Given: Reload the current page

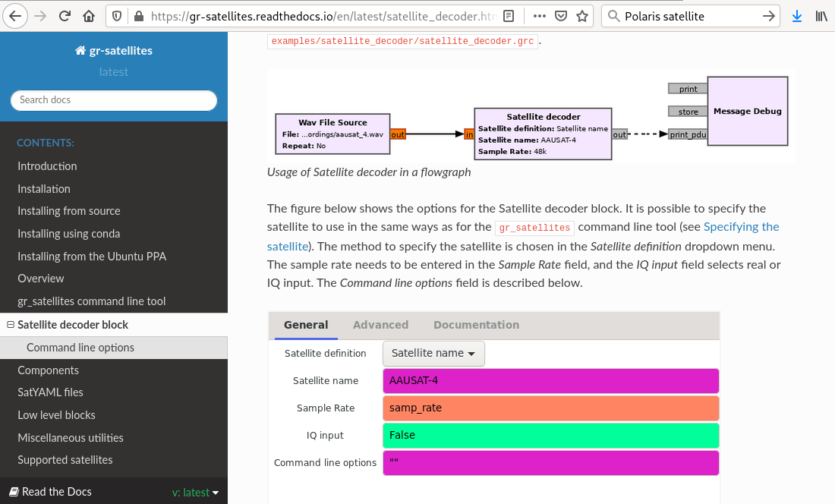Looking at the screenshot, I should 65,17.
